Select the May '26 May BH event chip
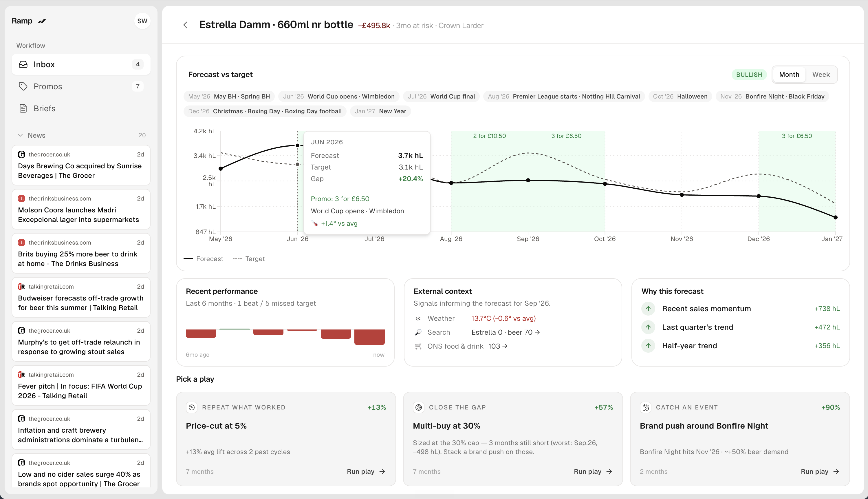The width and height of the screenshot is (868, 499). (229, 97)
